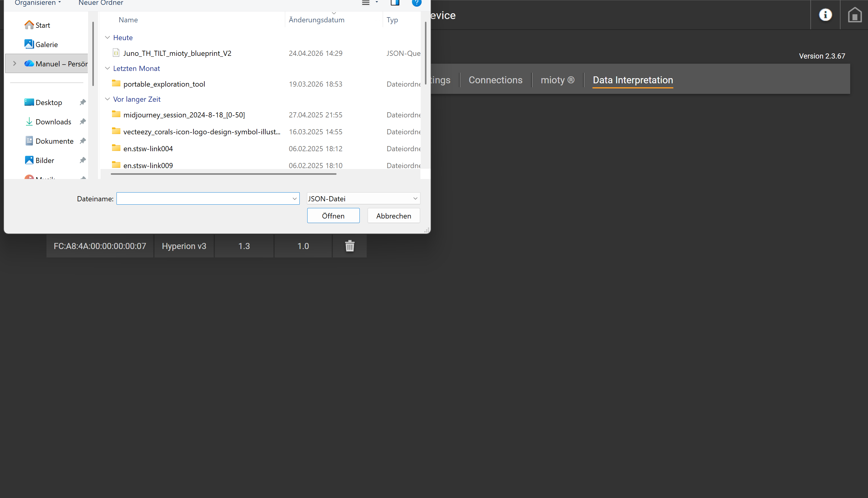The width and height of the screenshot is (868, 498).
Task: Click the Neuer Ordner button
Action: coord(101,3)
